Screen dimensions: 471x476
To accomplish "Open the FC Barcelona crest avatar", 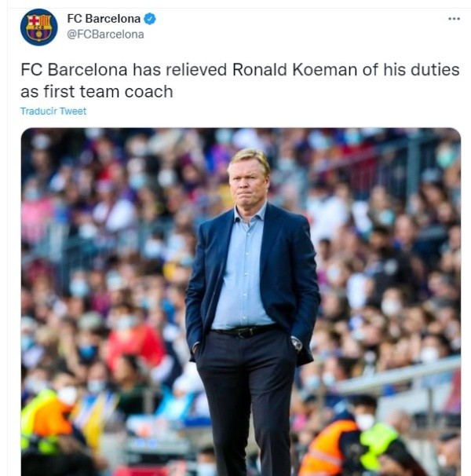I will (x=38, y=27).
